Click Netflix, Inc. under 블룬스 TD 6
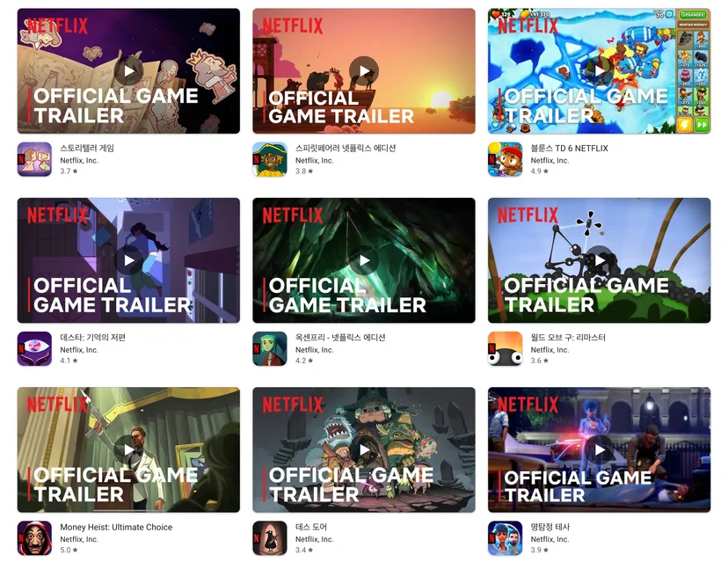728x562 pixels. pyautogui.click(x=550, y=161)
